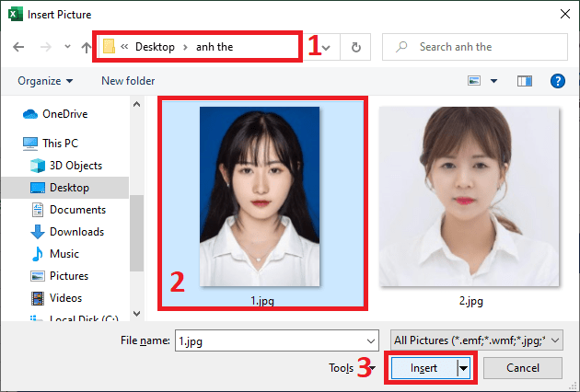Click the 2.jpg file name label
Screen dimensions: 580x392
click(x=470, y=301)
